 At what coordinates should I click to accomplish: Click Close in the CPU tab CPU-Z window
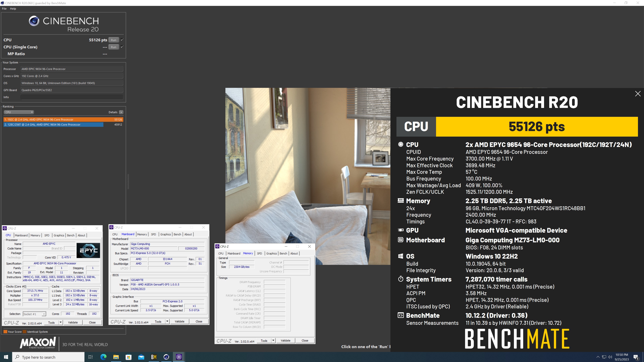pyautogui.click(x=92, y=322)
